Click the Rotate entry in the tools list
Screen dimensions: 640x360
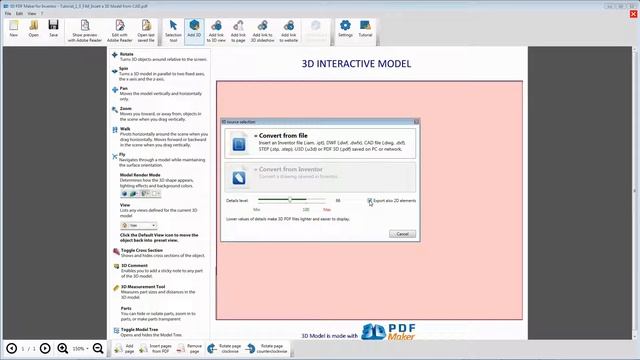pos(160,57)
